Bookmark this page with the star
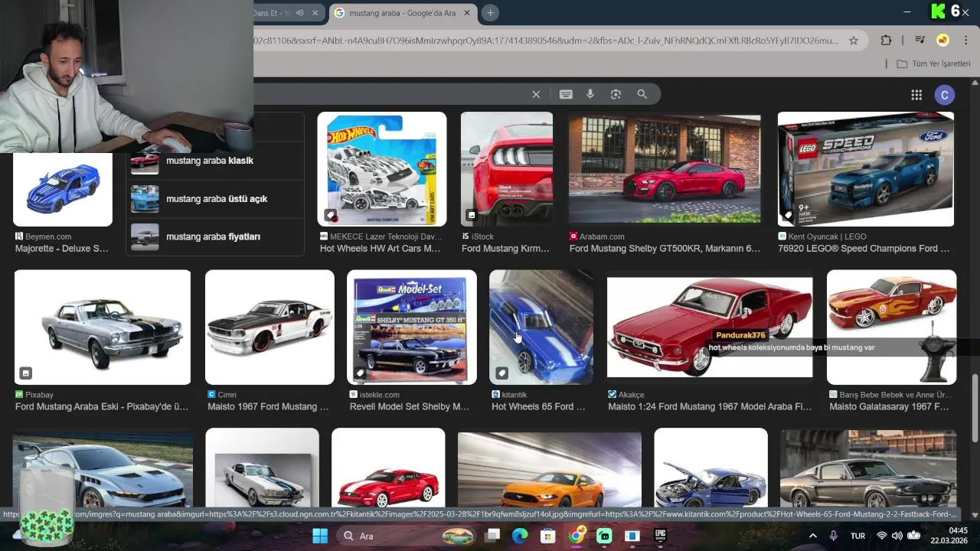The height and width of the screenshot is (551, 980). [854, 41]
